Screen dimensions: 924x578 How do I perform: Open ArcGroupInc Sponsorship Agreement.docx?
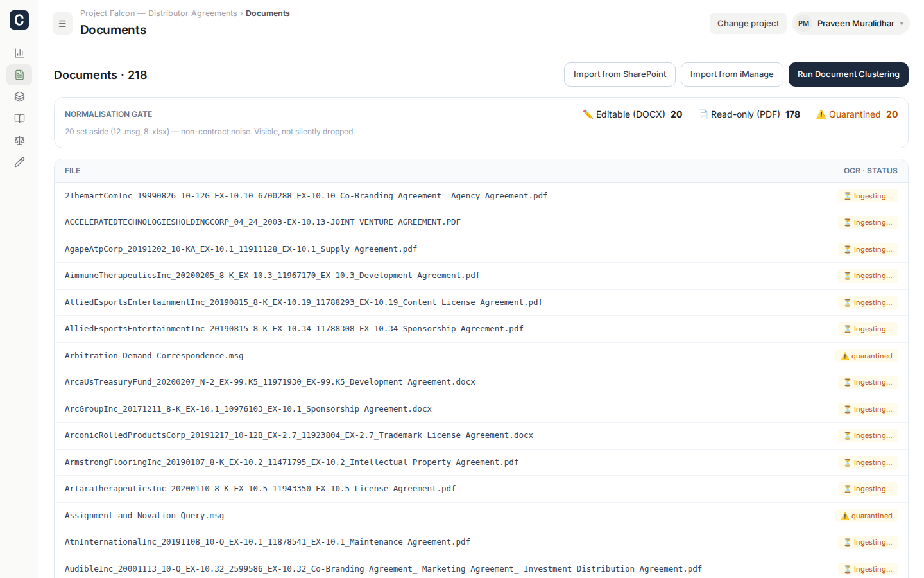(248, 409)
